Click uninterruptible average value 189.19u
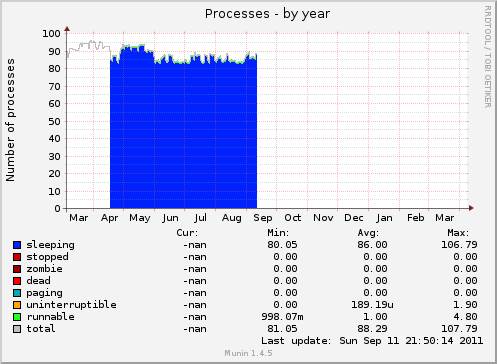Viewport: 497px width, 364px height. pos(372,305)
